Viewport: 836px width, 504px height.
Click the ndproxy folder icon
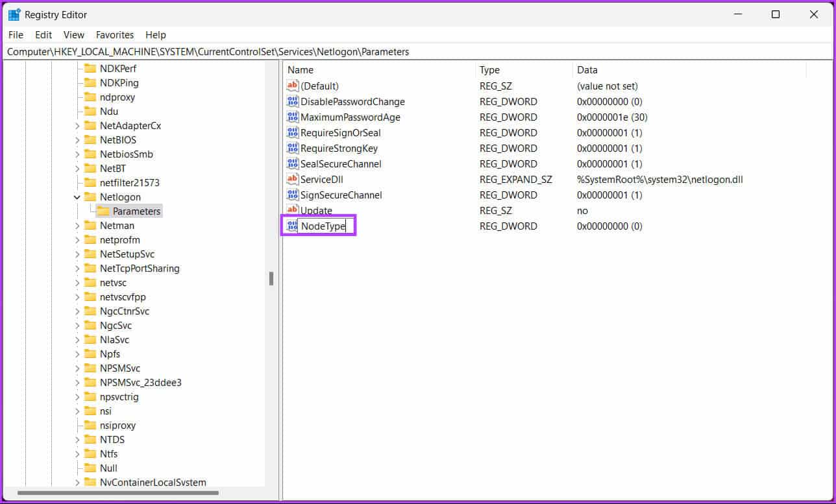point(90,97)
